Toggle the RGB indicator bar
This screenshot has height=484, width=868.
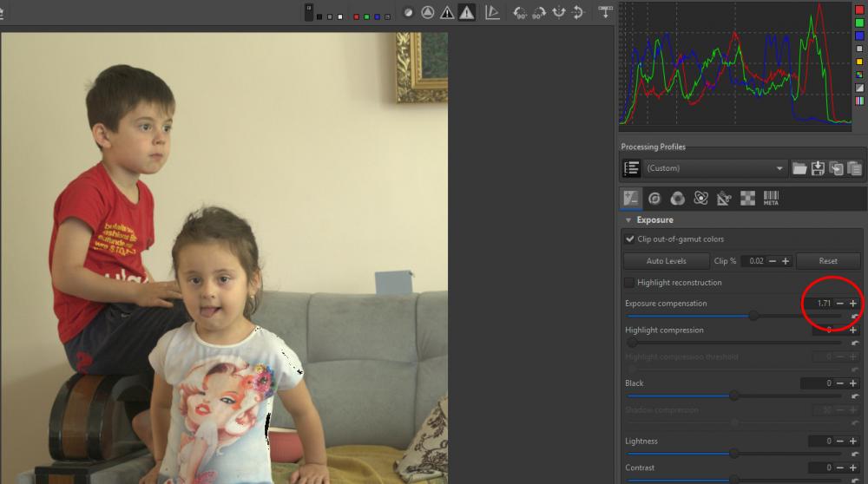[859, 101]
